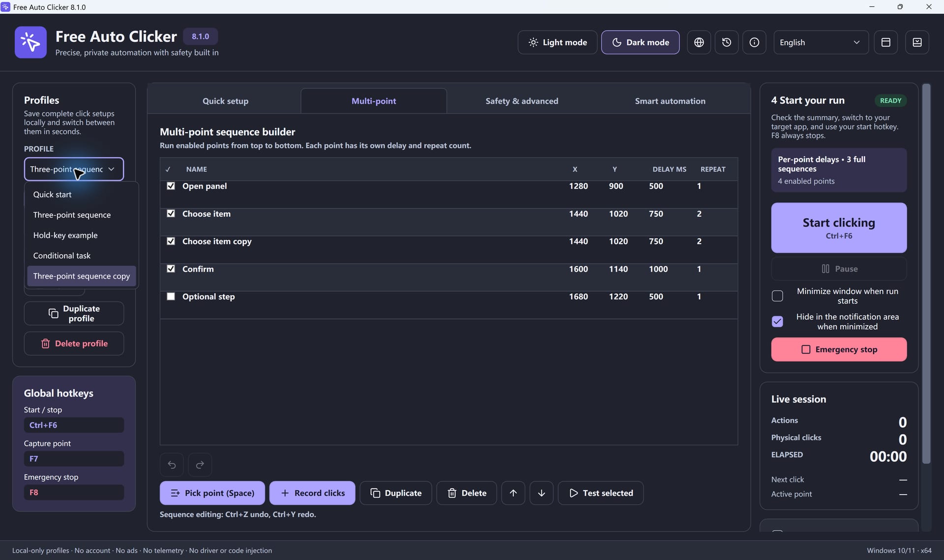Click the Optional step row name

(208, 296)
